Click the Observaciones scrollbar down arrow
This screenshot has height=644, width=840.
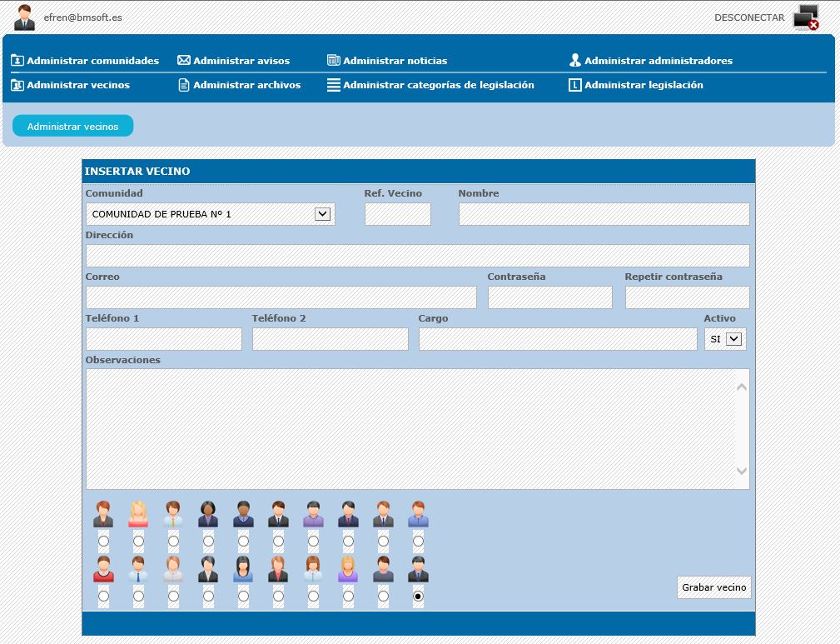742,472
